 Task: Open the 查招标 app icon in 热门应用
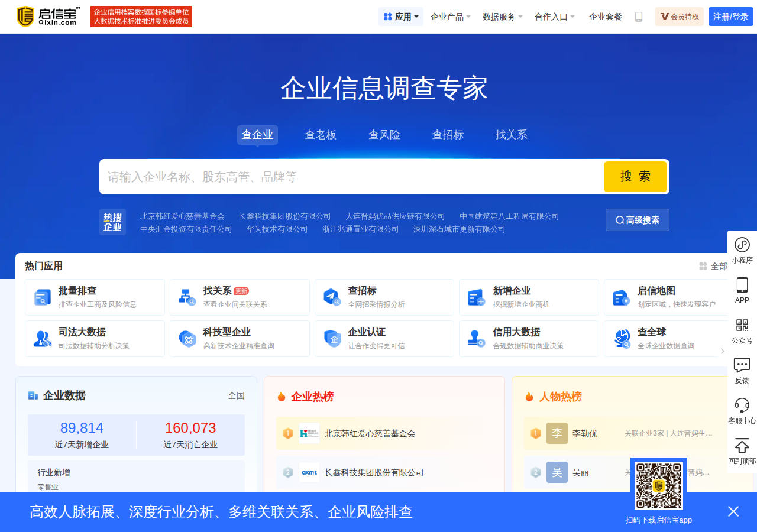click(332, 297)
